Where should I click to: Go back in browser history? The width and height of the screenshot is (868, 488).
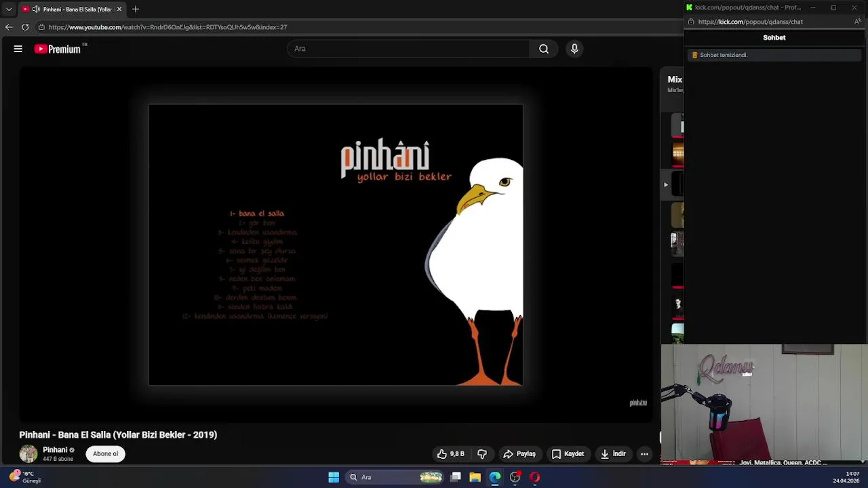[x=9, y=27]
